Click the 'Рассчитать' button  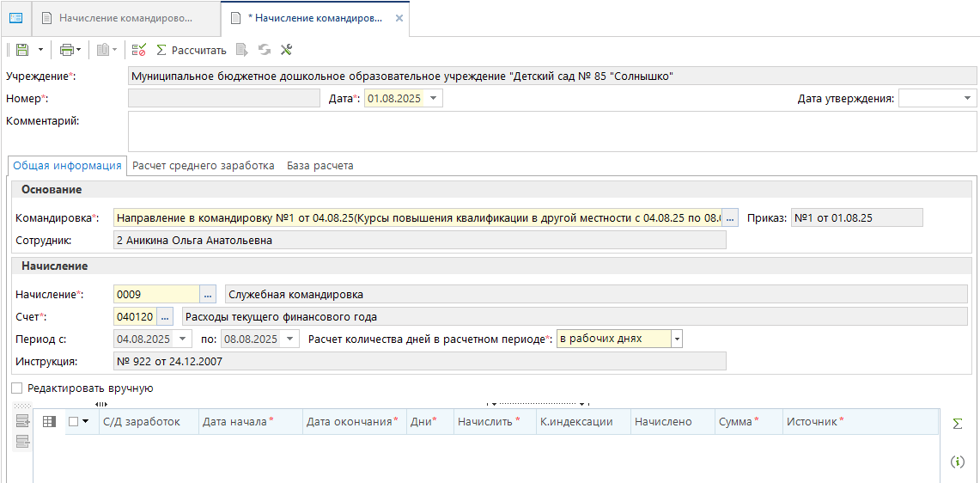click(191, 50)
